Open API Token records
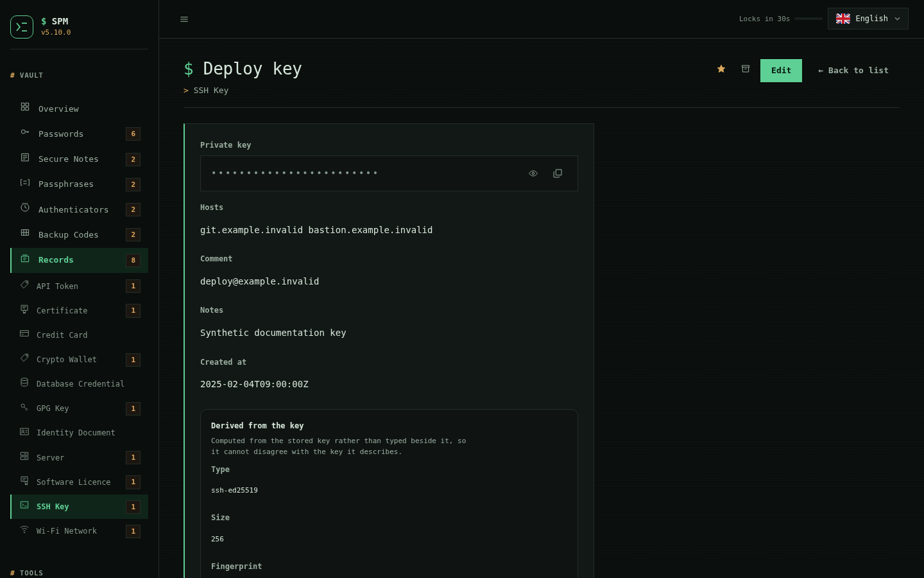Viewport: 924px width, 578px height. 80,286
